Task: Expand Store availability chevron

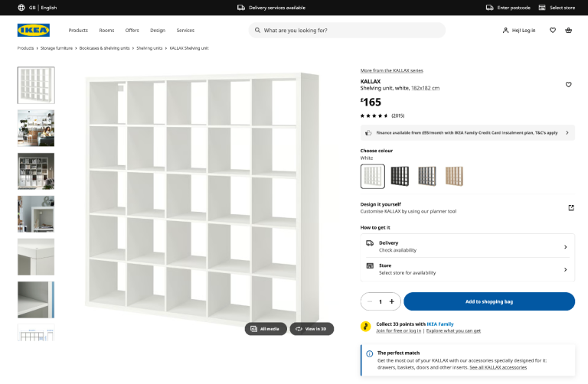Action: pyautogui.click(x=566, y=270)
